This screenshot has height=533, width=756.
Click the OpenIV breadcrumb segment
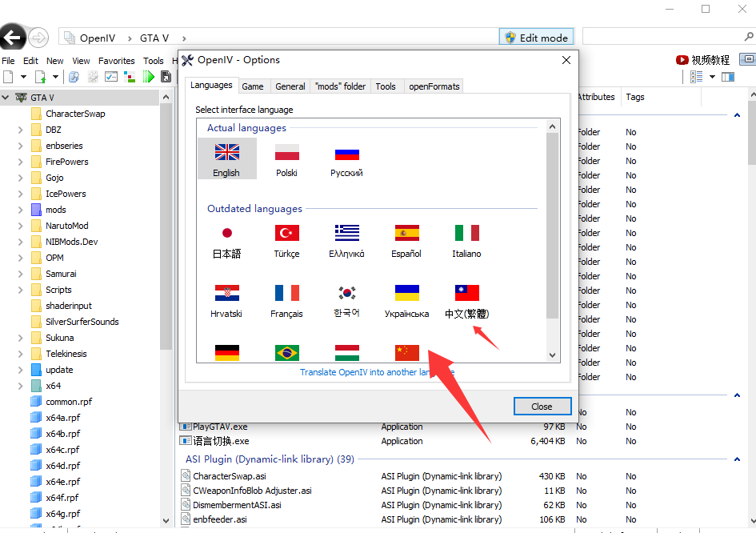pyautogui.click(x=98, y=38)
